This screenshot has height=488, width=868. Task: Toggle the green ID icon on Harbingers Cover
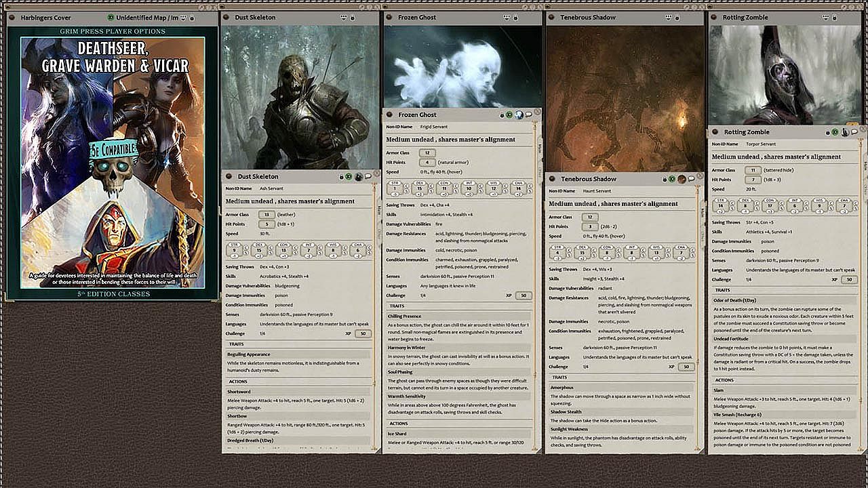pyautogui.click(x=111, y=18)
